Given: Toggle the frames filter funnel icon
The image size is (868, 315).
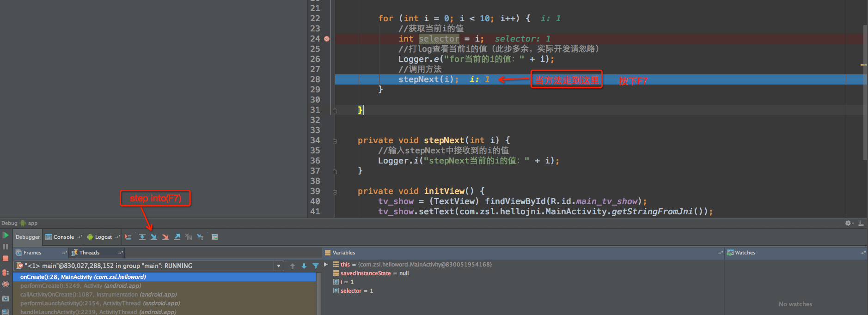Looking at the screenshot, I should [316, 266].
